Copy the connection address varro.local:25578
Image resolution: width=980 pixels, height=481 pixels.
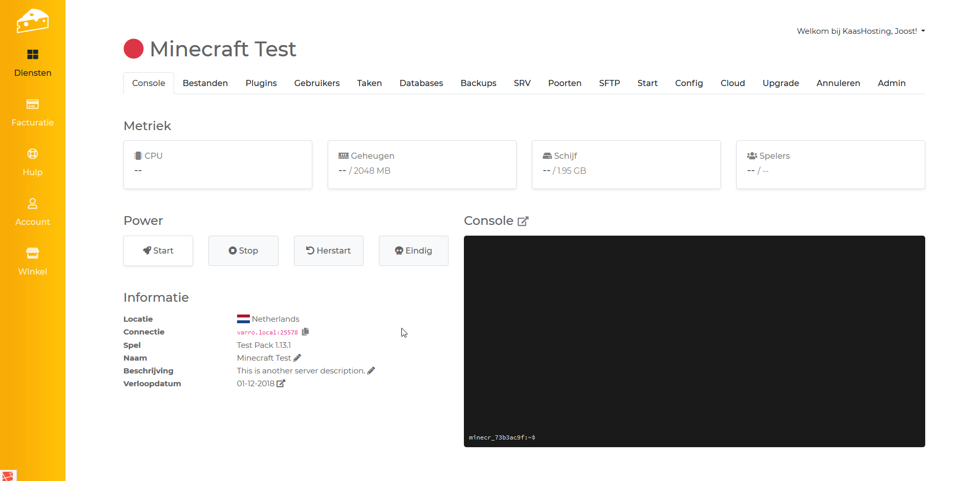[305, 332]
